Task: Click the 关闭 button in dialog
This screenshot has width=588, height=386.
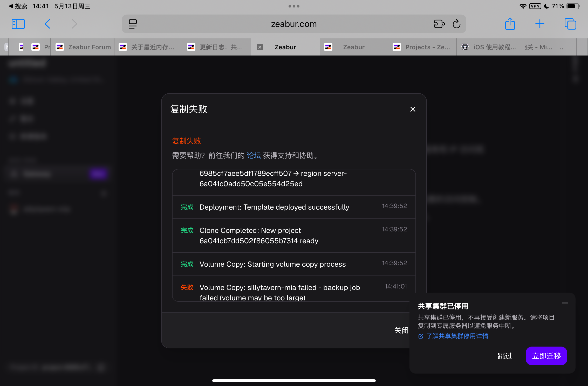Action: tap(401, 330)
